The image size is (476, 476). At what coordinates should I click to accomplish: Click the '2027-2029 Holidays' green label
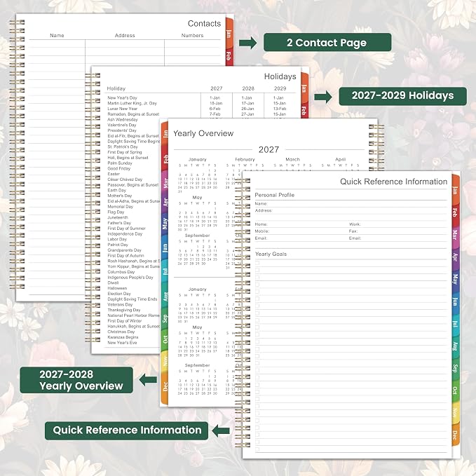[402, 96]
